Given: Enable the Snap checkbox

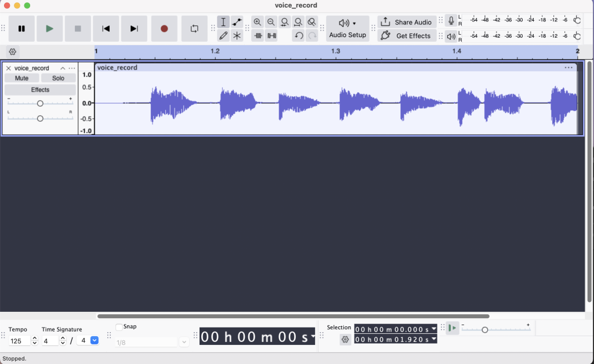Looking at the screenshot, I should click(x=119, y=327).
